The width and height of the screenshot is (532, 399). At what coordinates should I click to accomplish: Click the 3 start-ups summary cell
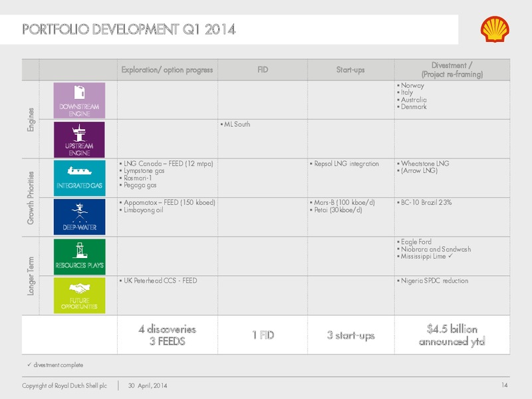(x=351, y=335)
